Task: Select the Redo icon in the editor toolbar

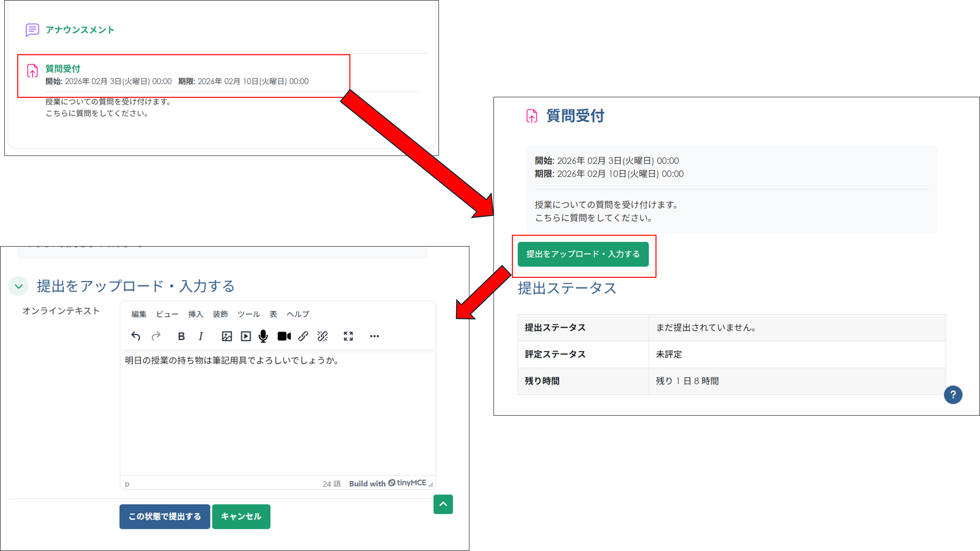Action: (156, 336)
